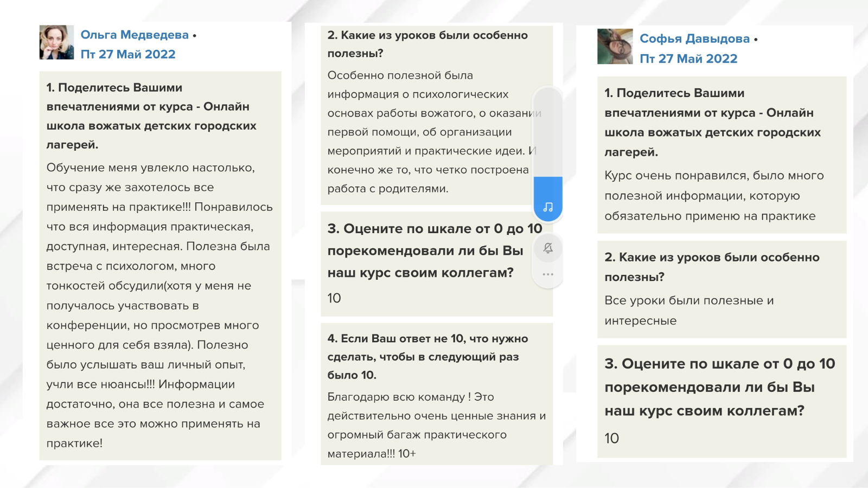Viewport: 868px width, 488px height.
Task: Click date Пт 27 Май 2022 under Ольга Медведева
Action: tap(128, 54)
